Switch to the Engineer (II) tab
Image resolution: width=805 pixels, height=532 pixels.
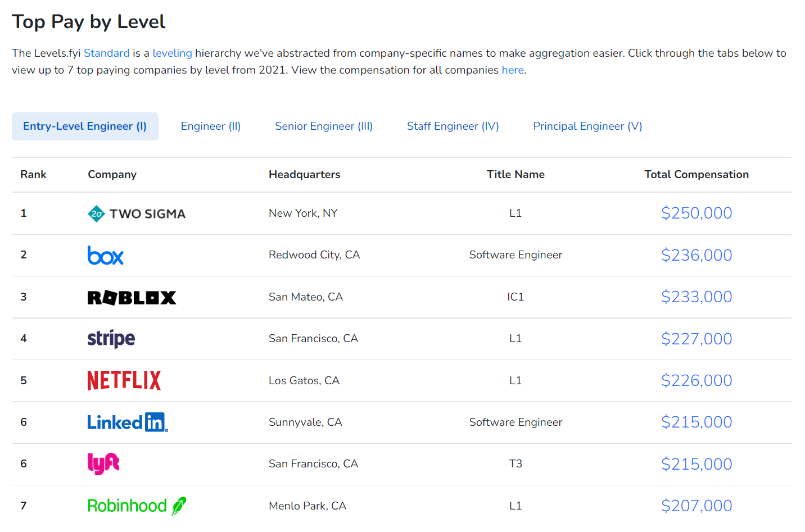click(x=211, y=126)
